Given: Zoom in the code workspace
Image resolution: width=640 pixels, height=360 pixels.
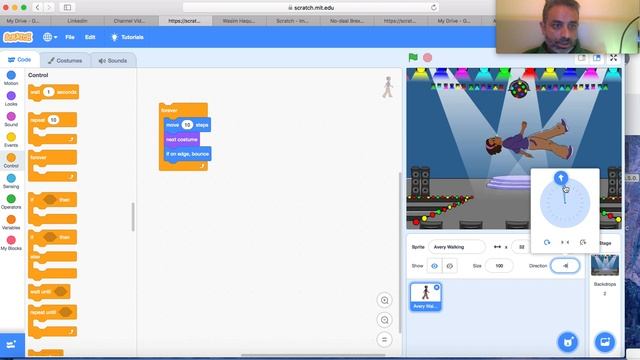Looking at the screenshot, I should pos(384,300).
